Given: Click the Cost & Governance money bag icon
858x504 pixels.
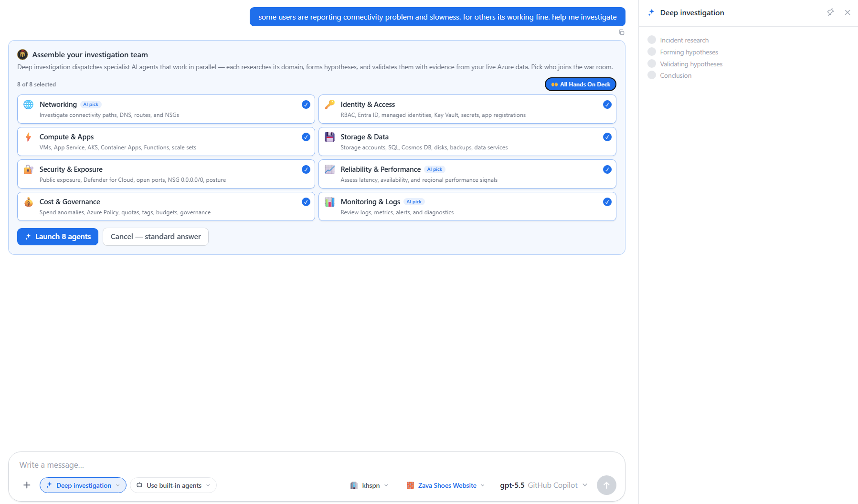Looking at the screenshot, I should 29,202.
